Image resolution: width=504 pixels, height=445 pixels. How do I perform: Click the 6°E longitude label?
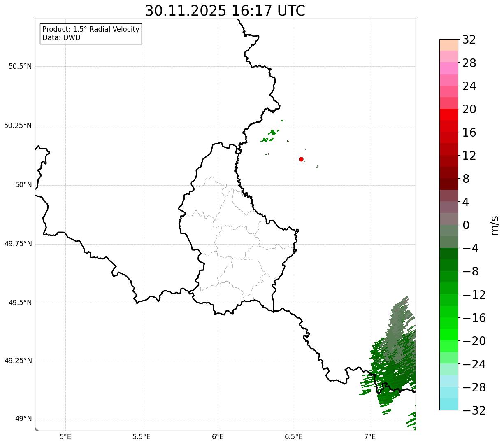point(218,437)
